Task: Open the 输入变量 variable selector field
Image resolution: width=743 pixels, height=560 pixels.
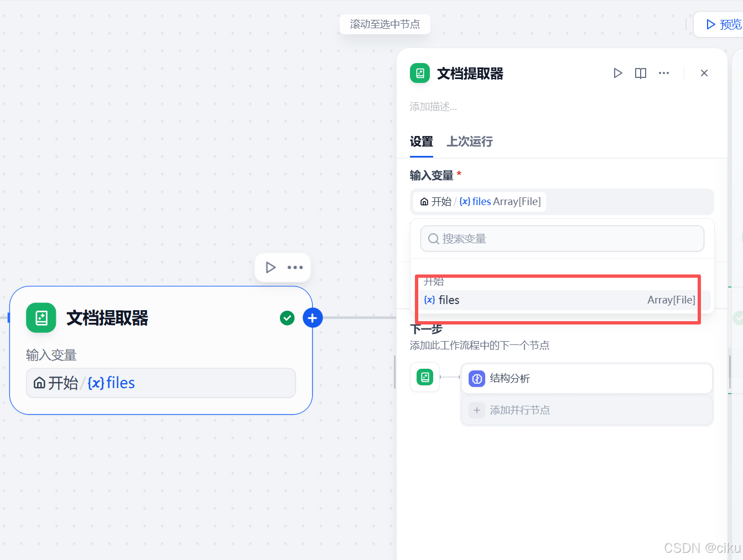Action: [562, 201]
